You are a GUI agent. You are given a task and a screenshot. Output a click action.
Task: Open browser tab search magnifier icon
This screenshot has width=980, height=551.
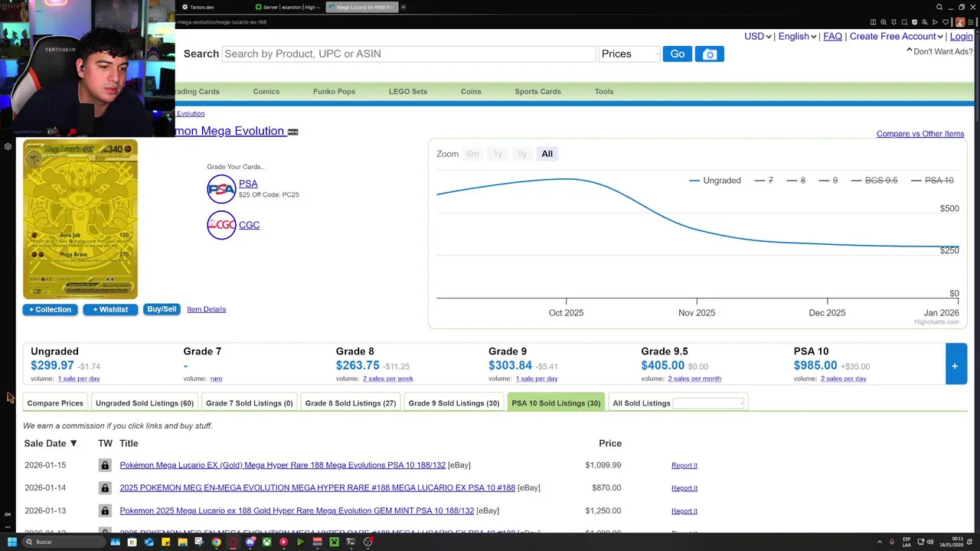tap(939, 7)
